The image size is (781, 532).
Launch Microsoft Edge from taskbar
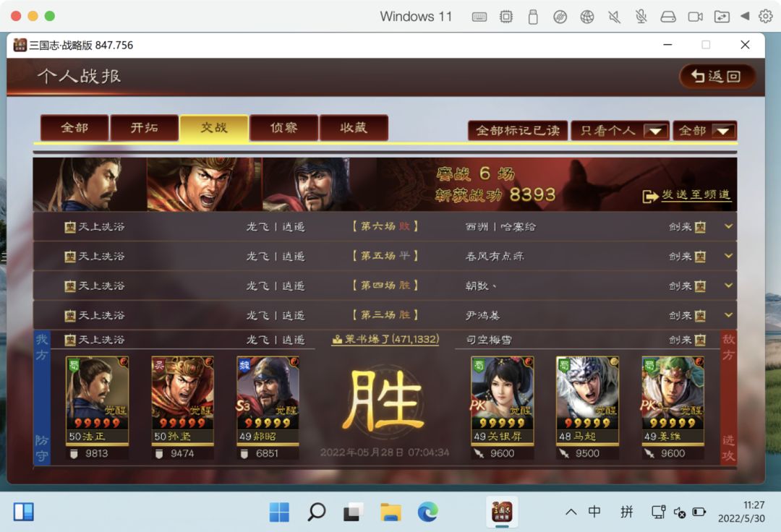pos(427,512)
